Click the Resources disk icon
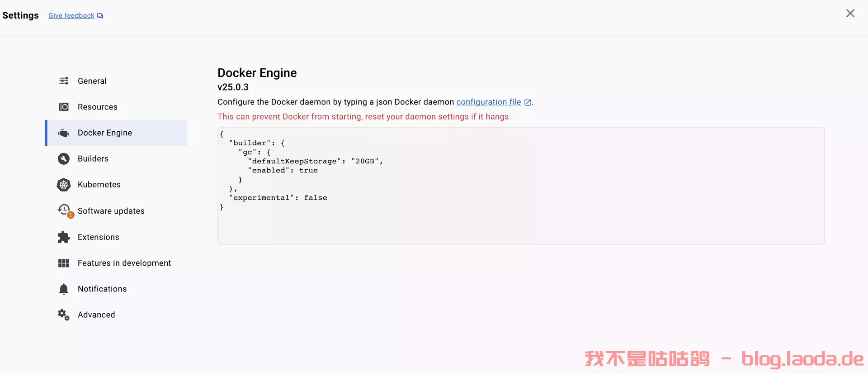This screenshot has width=868, height=373. pyautogui.click(x=64, y=107)
